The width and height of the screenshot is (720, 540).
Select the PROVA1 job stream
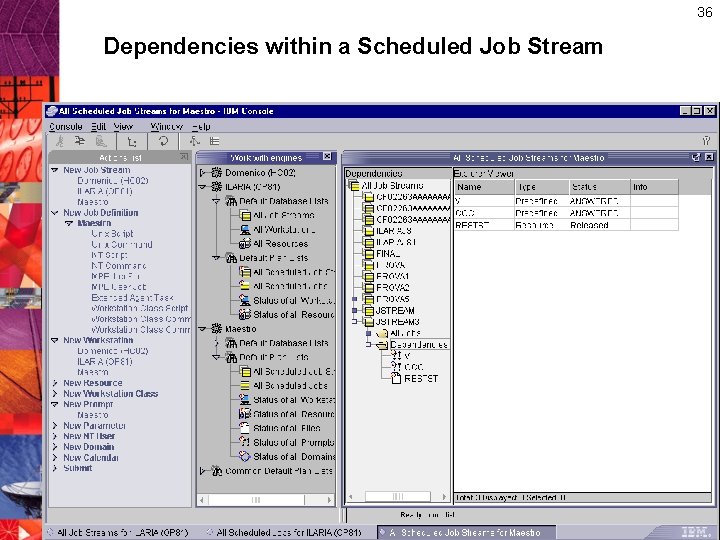point(392,276)
